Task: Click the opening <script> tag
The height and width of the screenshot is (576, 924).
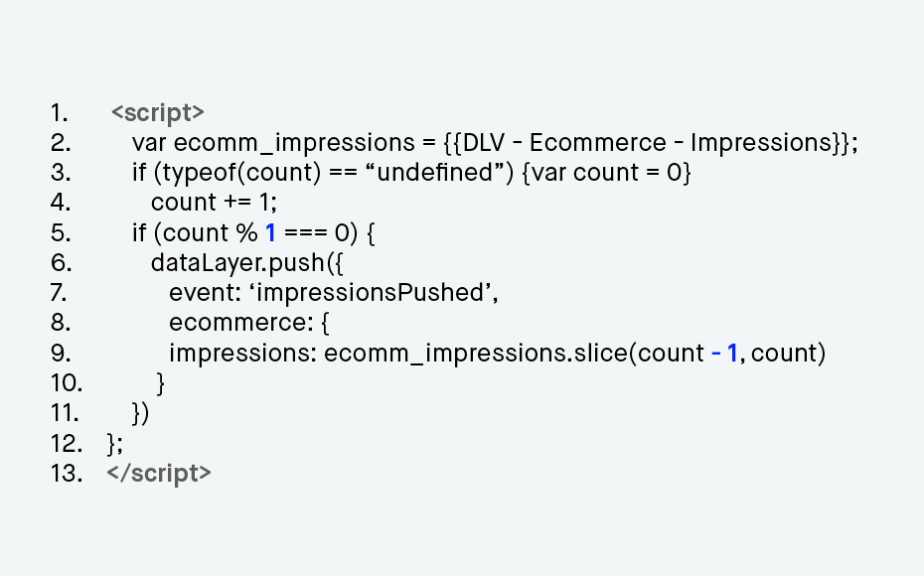Action: tap(157, 112)
